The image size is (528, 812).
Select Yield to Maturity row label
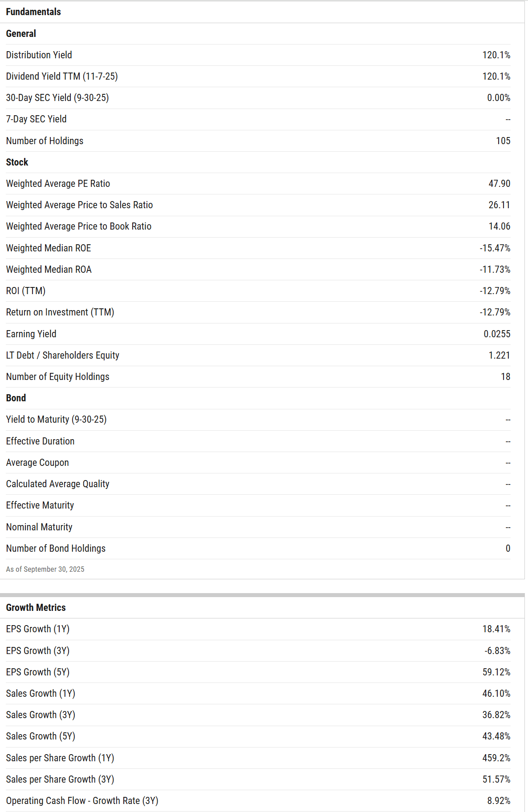tap(56, 420)
